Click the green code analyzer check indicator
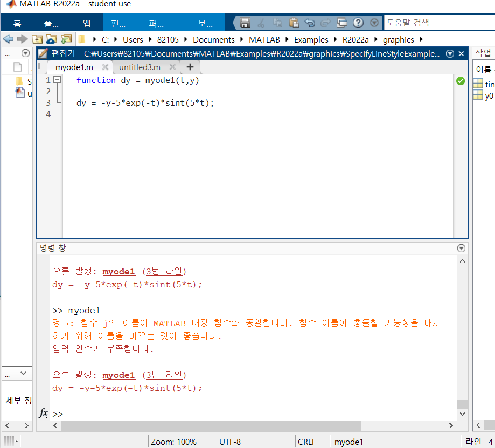495x448 pixels. [461, 81]
